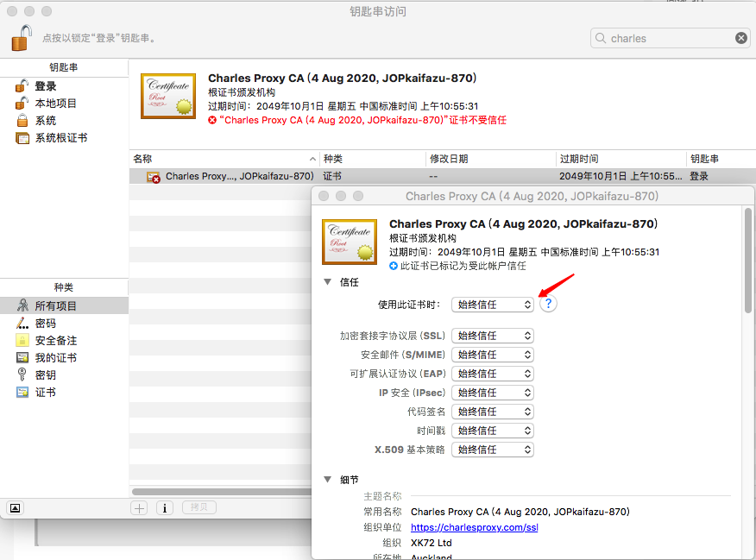The image size is (756, 560).
Task: Click the 系统 locked padlock icon
Action: click(22, 120)
